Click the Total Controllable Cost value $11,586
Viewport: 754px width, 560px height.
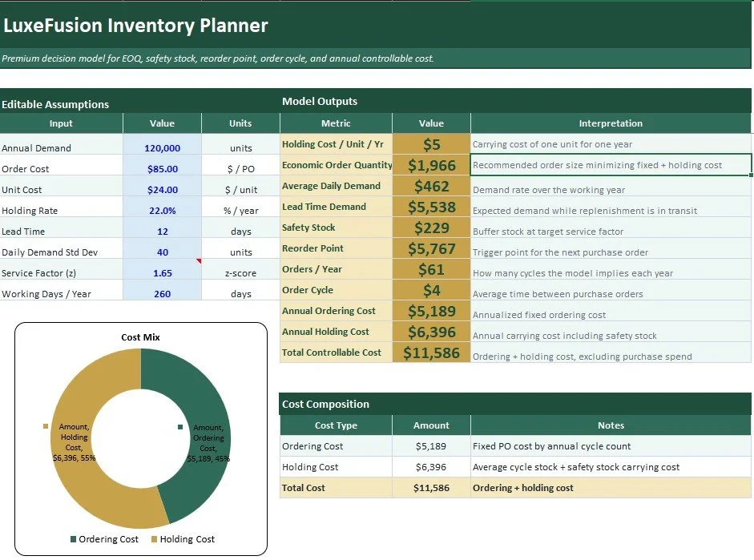(x=431, y=351)
